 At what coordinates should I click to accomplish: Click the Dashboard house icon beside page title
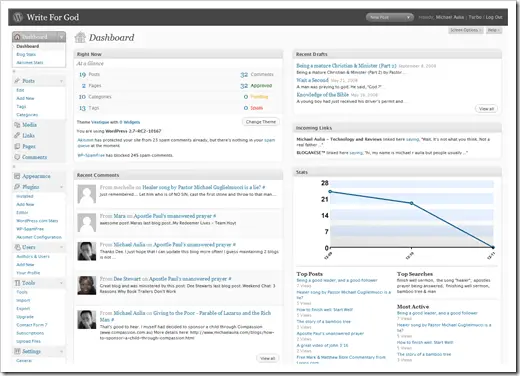point(80,37)
